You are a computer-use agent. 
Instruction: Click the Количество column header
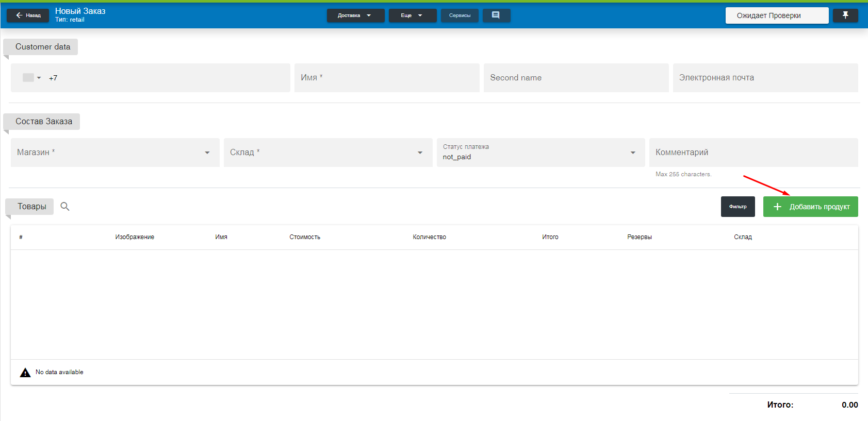point(429,237)
